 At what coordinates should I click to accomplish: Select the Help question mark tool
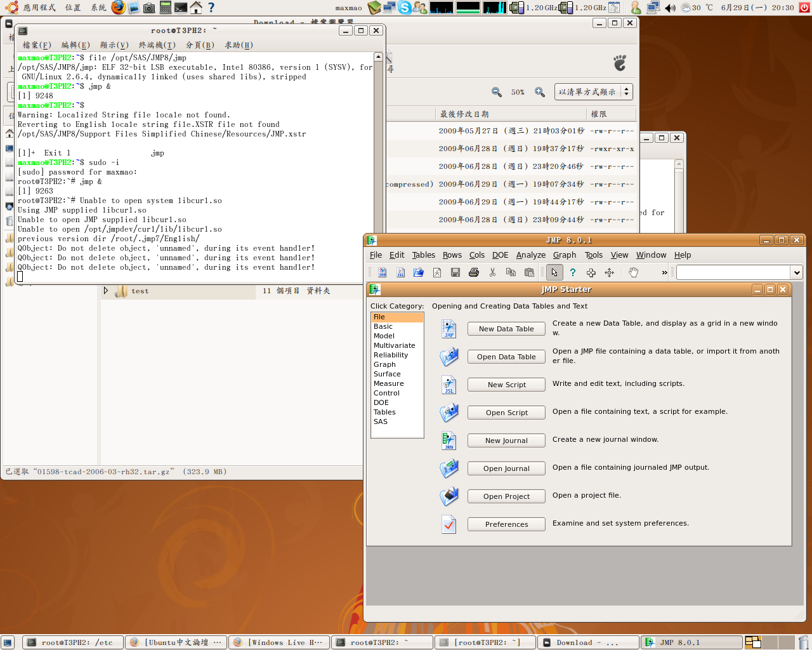click(573, 272)
